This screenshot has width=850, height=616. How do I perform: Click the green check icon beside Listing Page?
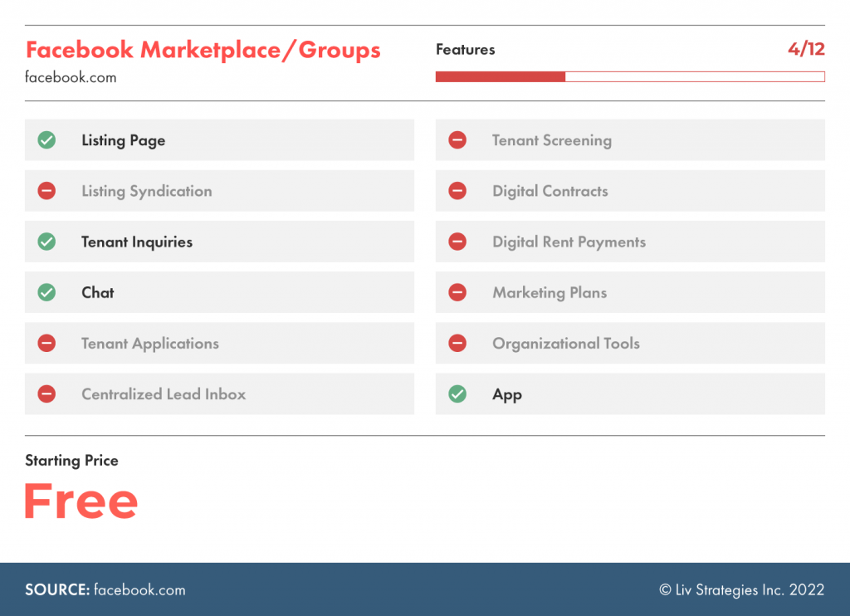pos(46,140)
